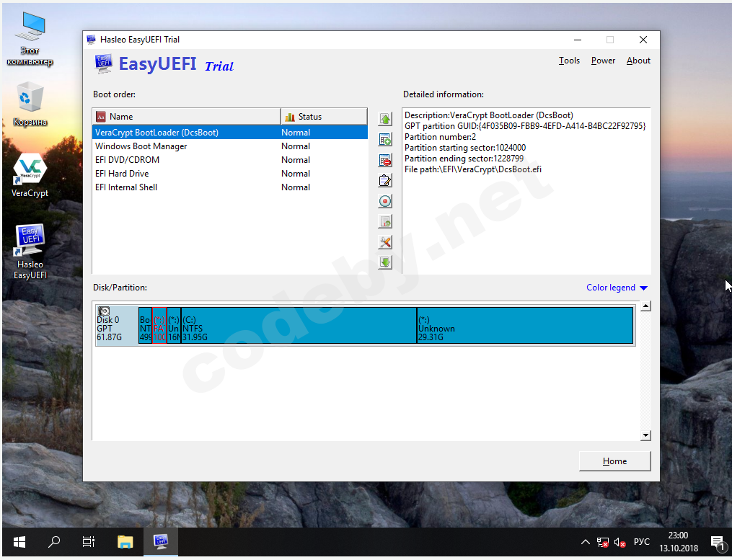Click the Home button

(x=614, y=461)
